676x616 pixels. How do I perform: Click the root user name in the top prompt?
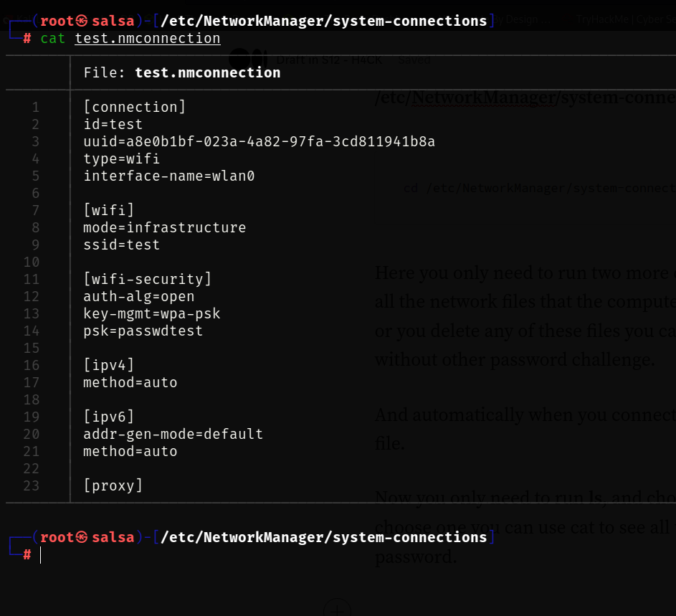click(57, 21)
